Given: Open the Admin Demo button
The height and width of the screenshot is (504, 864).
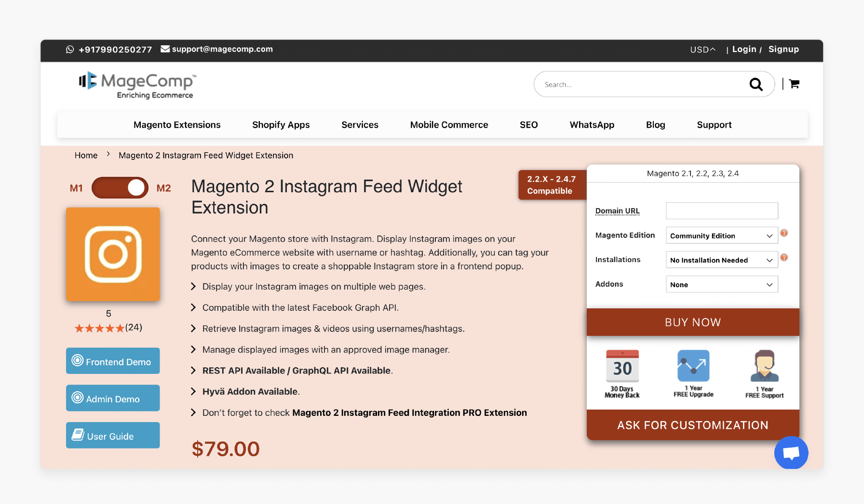Looking at the screenshot, I should click(113, 398).
